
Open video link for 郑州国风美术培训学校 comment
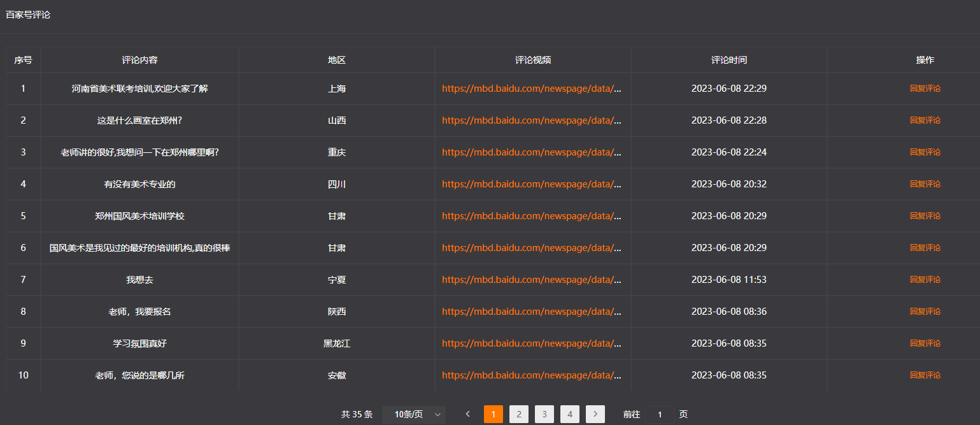point(532,216)
